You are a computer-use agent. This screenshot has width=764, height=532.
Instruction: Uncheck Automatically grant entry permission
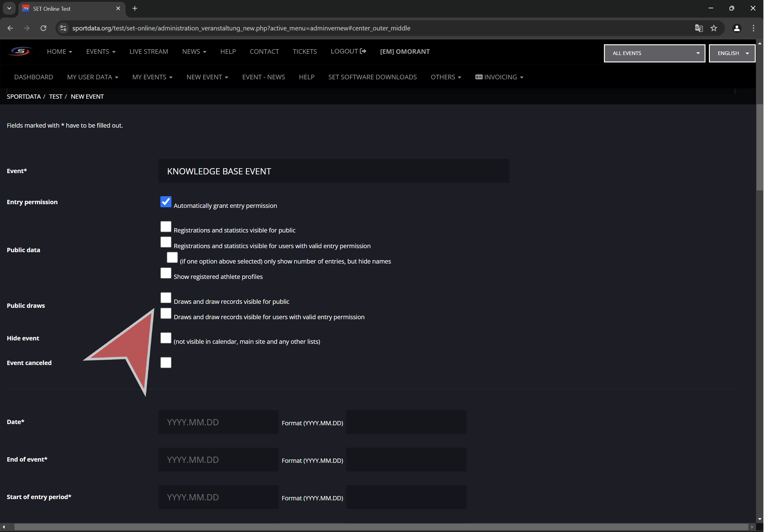click(x=166, y=202)
